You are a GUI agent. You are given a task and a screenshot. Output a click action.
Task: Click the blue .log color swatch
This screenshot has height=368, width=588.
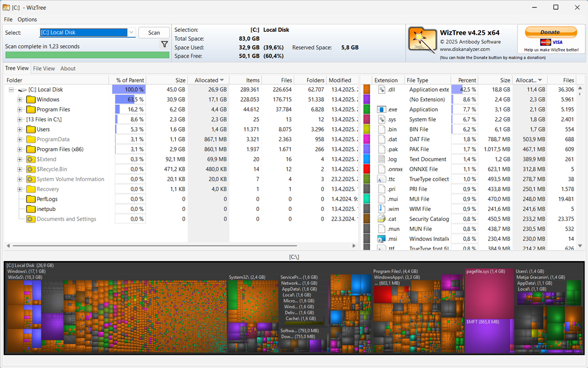point(367,159)
